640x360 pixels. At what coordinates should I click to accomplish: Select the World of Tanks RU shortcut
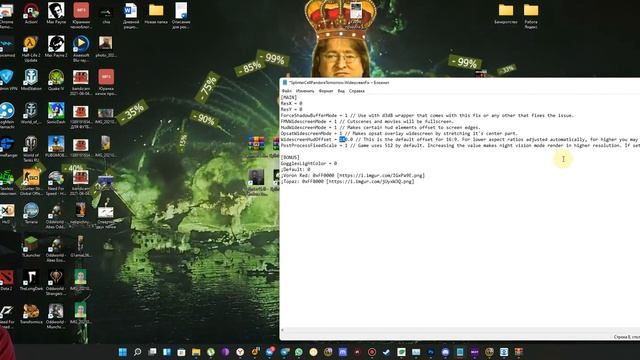[x=31, y=149]
